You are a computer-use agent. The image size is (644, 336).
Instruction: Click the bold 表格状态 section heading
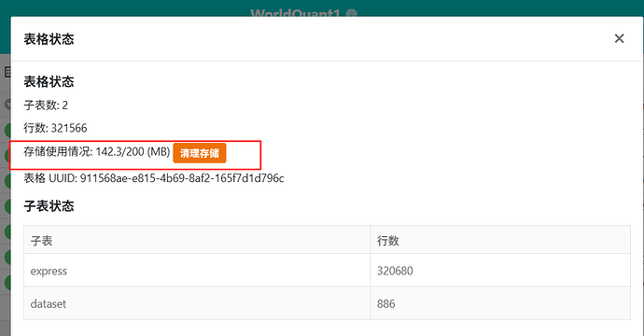pos(49,81)
